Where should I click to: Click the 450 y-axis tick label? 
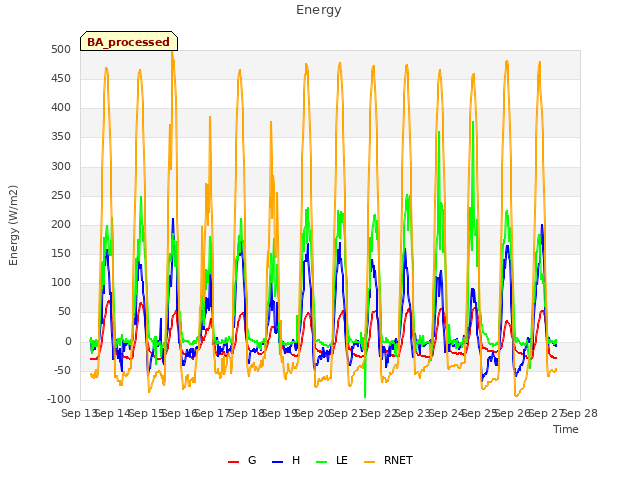click(x=61, y=78)
